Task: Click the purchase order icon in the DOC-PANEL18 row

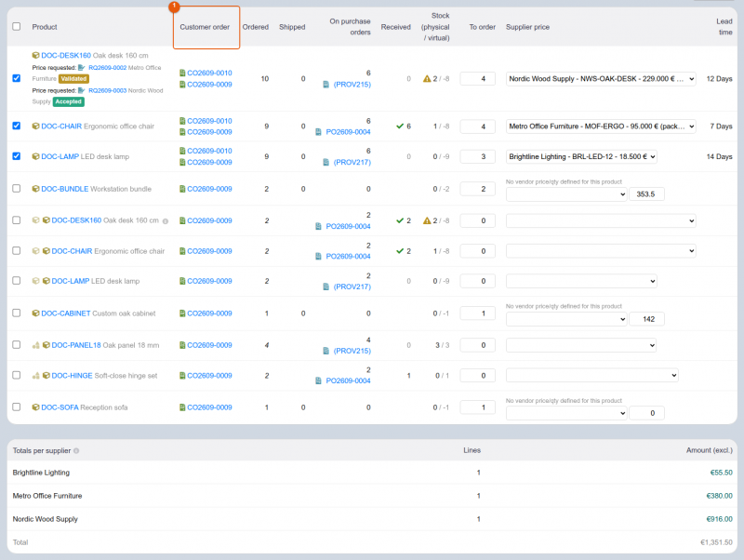Action: point(326,351)
